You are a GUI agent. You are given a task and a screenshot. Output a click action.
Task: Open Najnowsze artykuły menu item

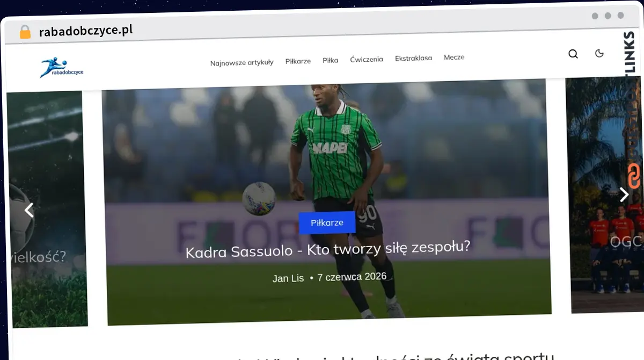[x=241, y=62]
